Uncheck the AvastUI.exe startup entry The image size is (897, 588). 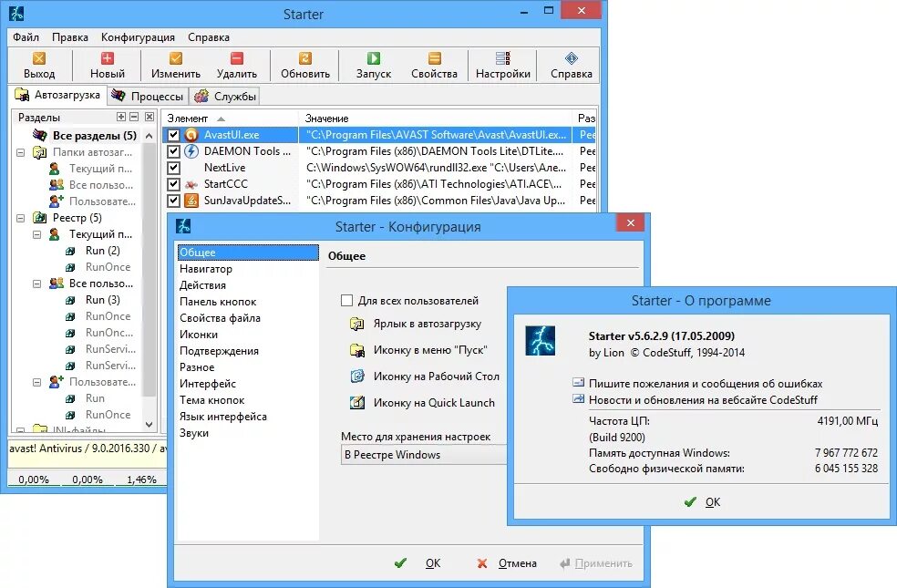tap(174, 135)
